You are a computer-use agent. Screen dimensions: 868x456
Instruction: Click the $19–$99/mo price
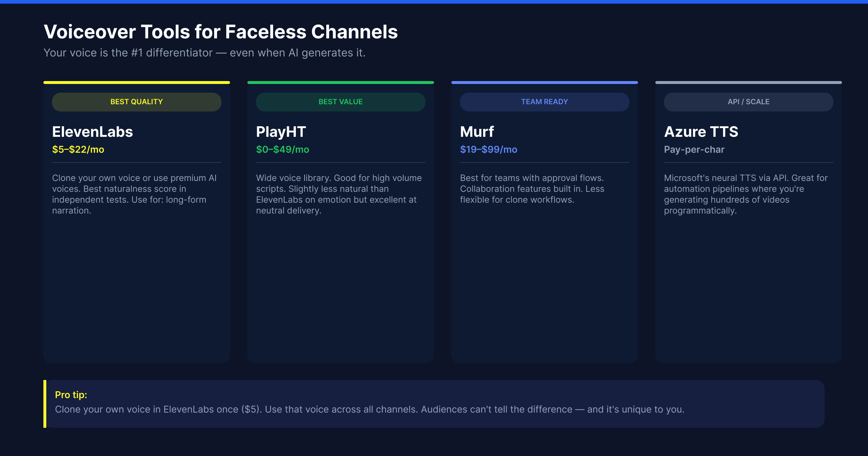point(489,149)
